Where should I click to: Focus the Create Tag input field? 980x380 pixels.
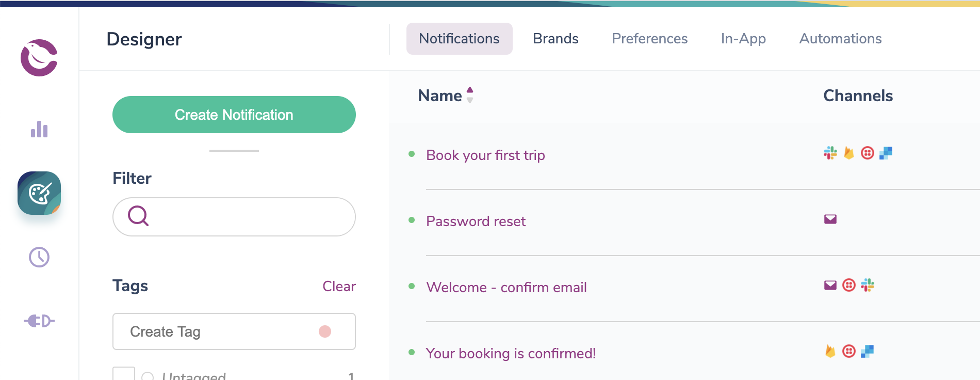(x=217, y=331)
